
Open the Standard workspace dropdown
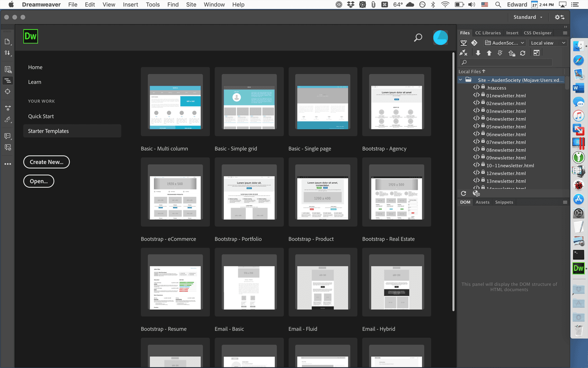click(528, 17)
